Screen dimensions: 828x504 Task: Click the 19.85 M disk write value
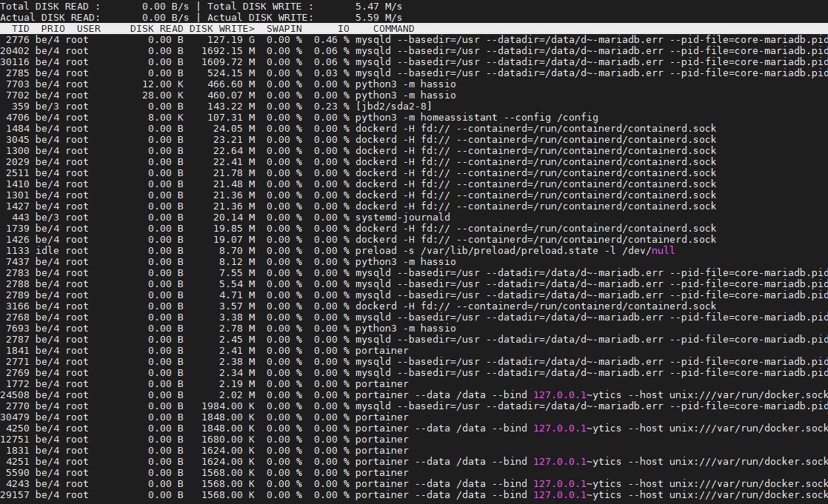(235, 228)
